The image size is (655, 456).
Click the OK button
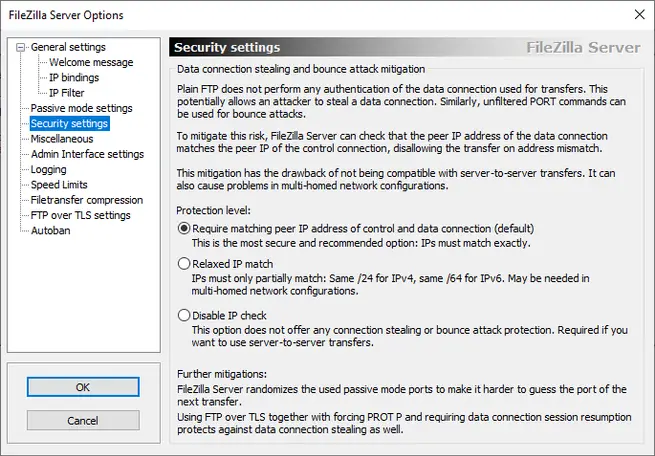tap(83, 387)
